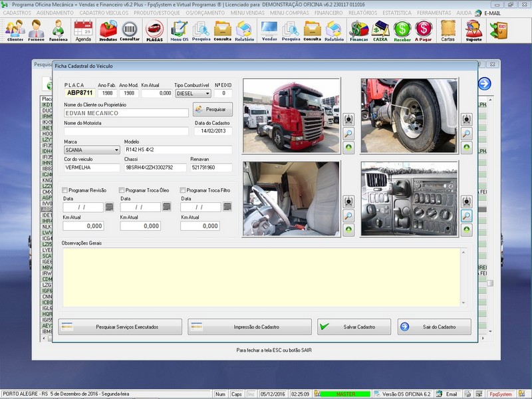Enable the Programar Revisão checkbox
The width and height of the screenshot is (532, 399).
click(65, 190)
